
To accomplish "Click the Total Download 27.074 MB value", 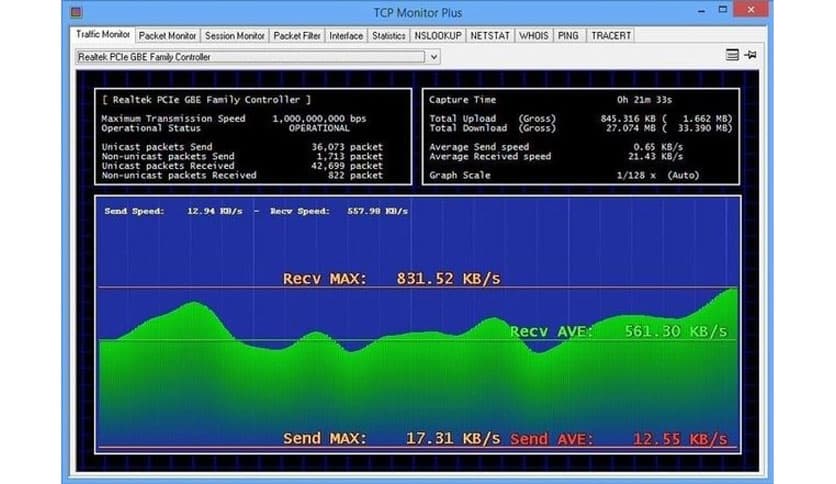I will pyautogui.click(x=631, y=128).
